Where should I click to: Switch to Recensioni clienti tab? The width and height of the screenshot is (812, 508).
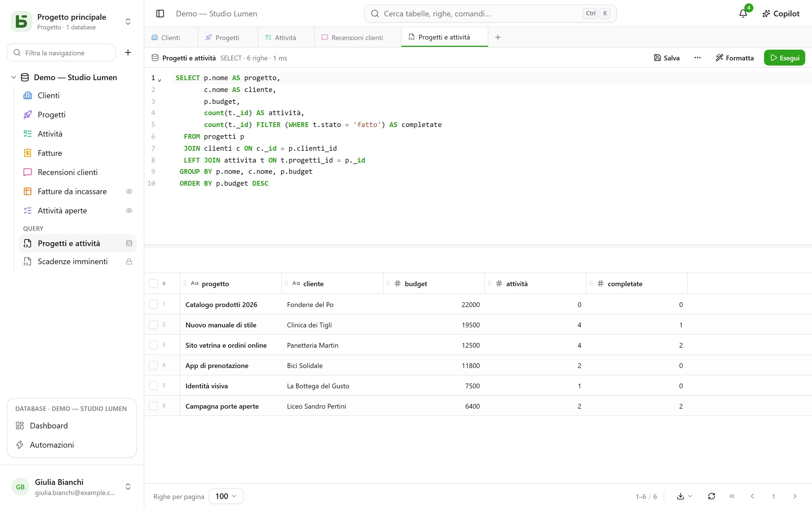pos(357,37)
